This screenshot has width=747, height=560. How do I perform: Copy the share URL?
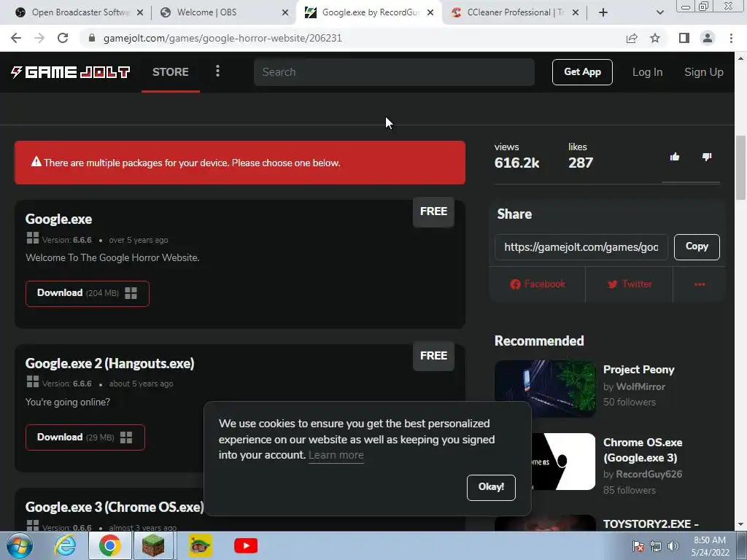point(697,246)
